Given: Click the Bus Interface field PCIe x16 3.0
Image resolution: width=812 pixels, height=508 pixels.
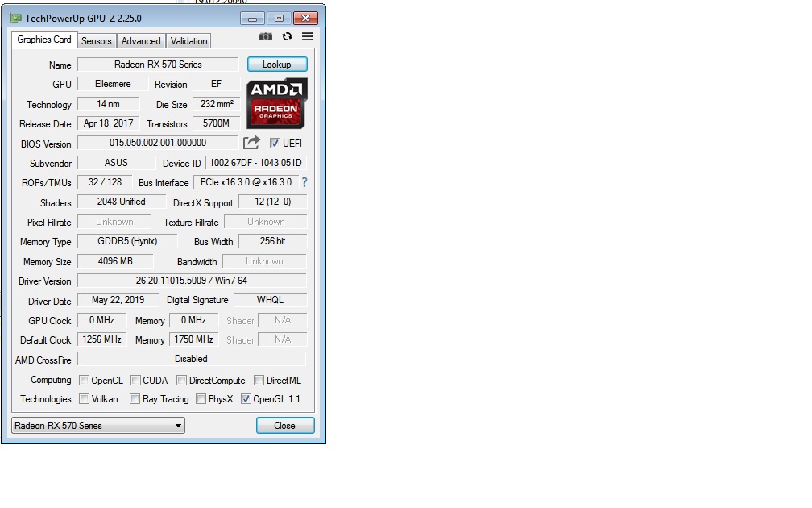Looking at the screenshot, I should tap(246, 182).
